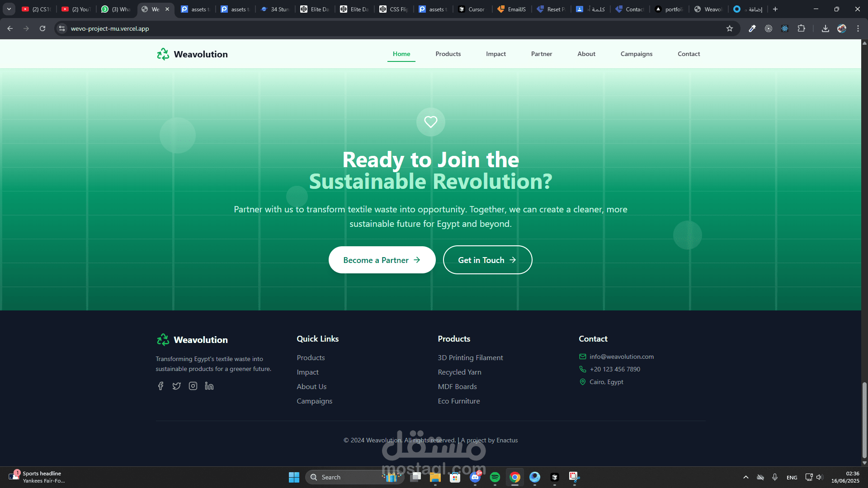Bookmark this page with star icon
This screenshot has width=868, height=488.
730,28
